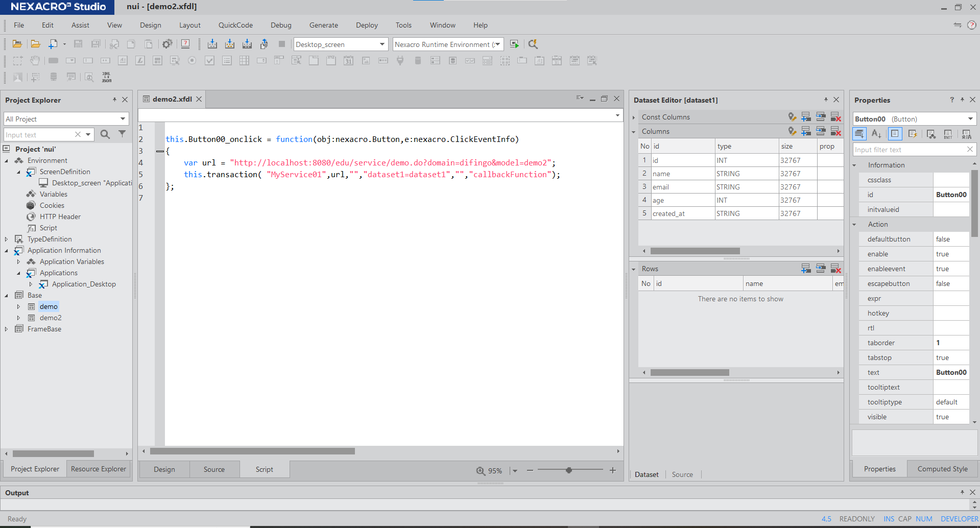Click the Properties filter text input
The height and width of the screenshot is (528, 980).
click(909, 150)
